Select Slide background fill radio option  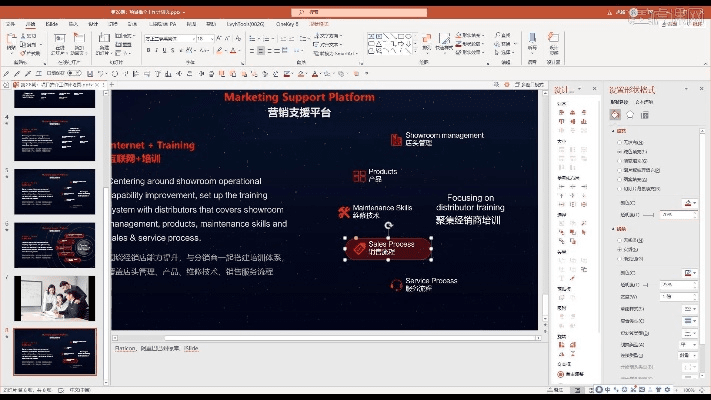pos(619,189)
